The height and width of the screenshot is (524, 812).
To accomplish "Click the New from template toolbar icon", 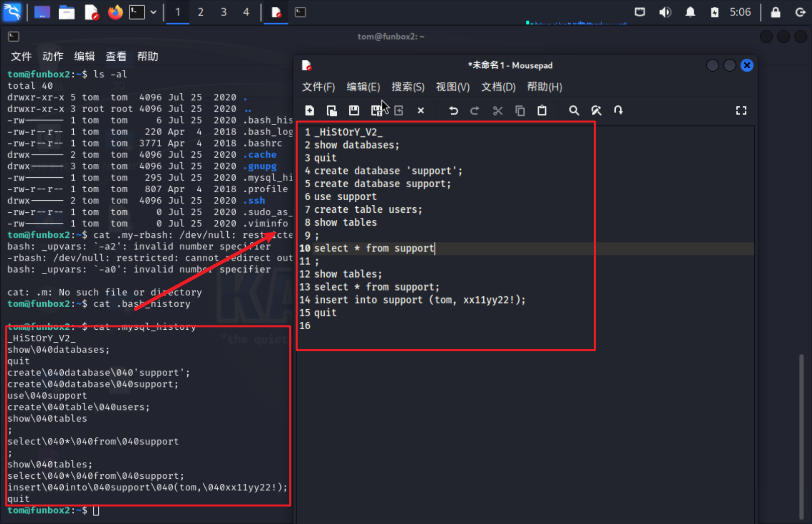I will click(x=332, y=110).
